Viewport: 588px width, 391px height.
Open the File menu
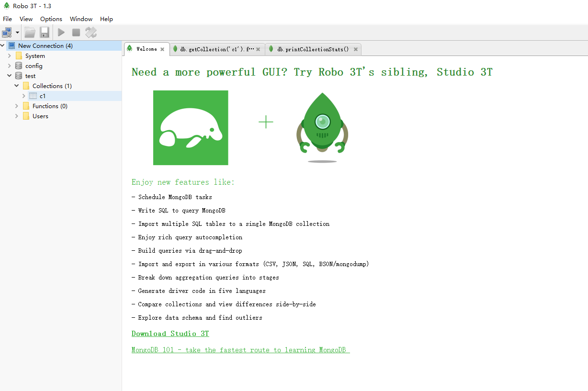click(7, 19)
